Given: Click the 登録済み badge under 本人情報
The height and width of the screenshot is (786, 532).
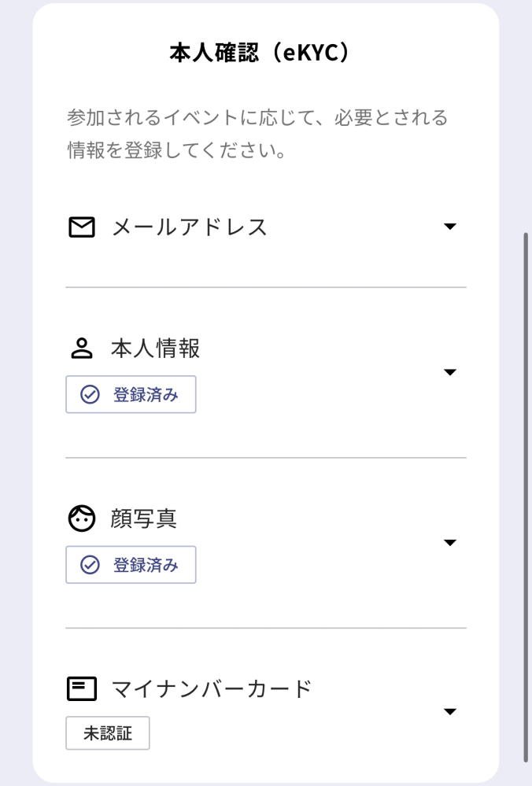Looking at the screenshot, I should (131, 393).
